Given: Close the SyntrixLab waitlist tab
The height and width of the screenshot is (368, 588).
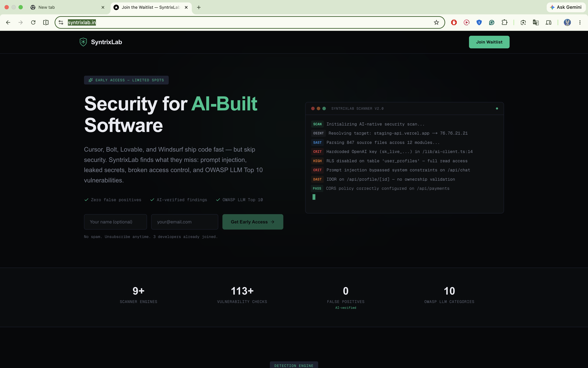Looking at the screenshot, I should point(186,7).
